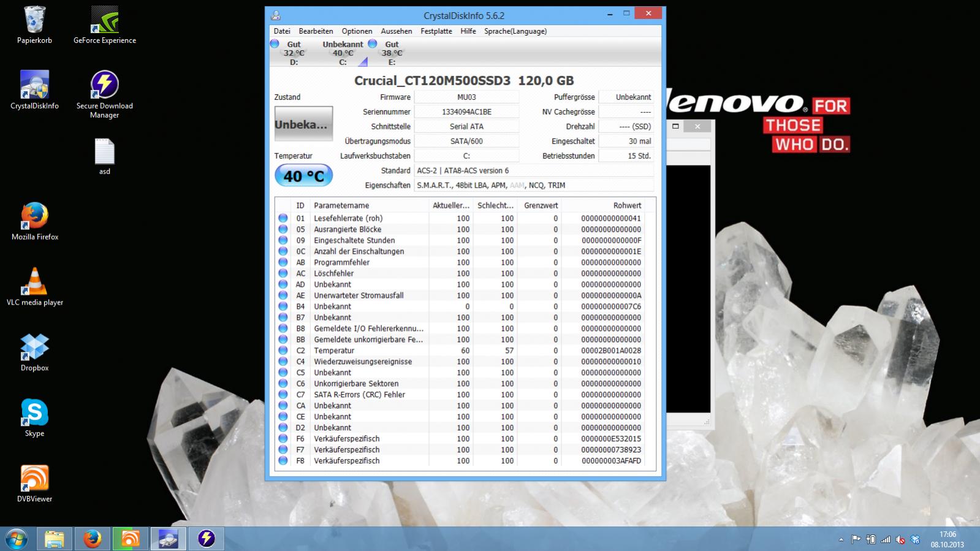This screenshot has width=980, height=551.
Task: Click the CrystalDiskInfo title bar icon
Action: click(276, 15)
